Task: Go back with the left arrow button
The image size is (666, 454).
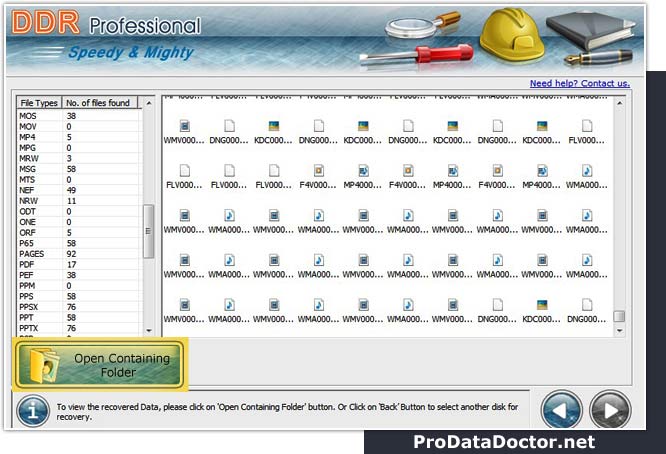Action: point(562,410)
